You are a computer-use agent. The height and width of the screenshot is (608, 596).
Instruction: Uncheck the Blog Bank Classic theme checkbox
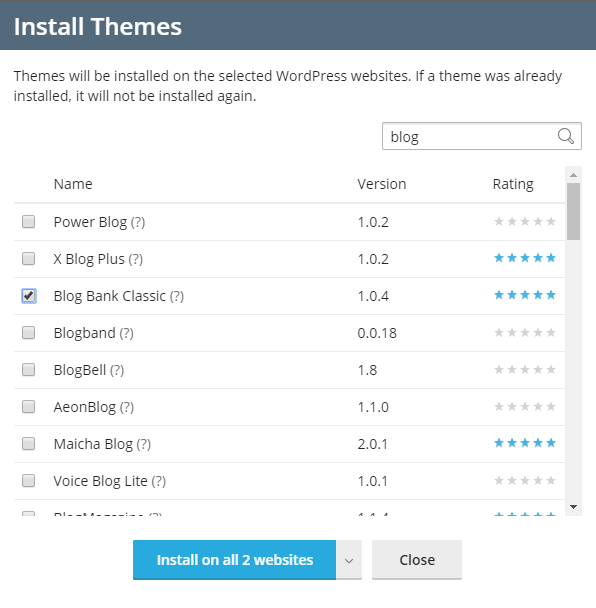coord(28,296)
